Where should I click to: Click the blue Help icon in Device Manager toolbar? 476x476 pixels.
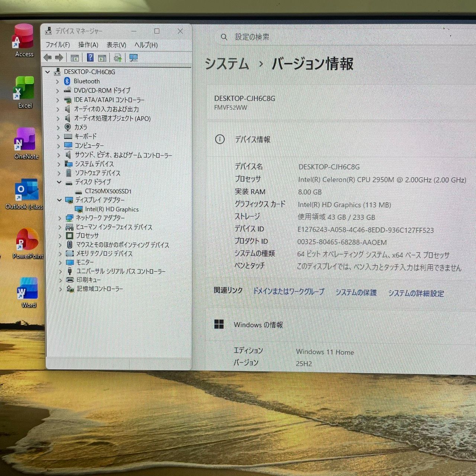(90, 58)
